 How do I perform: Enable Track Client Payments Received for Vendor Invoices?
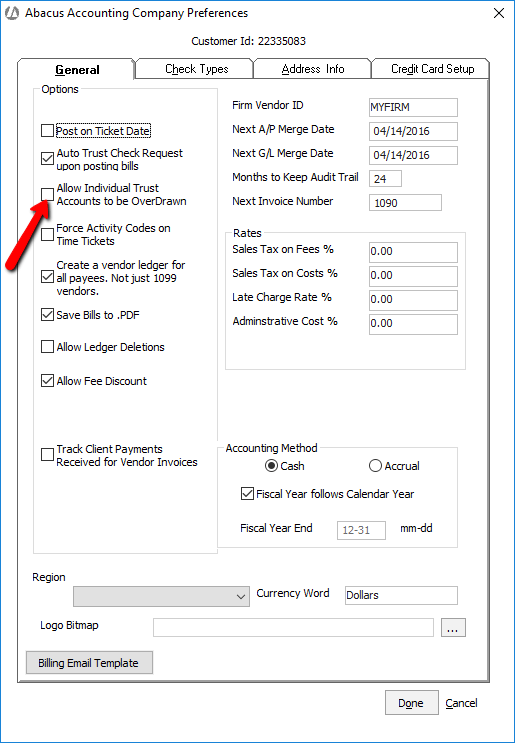(x=47, y=454)
